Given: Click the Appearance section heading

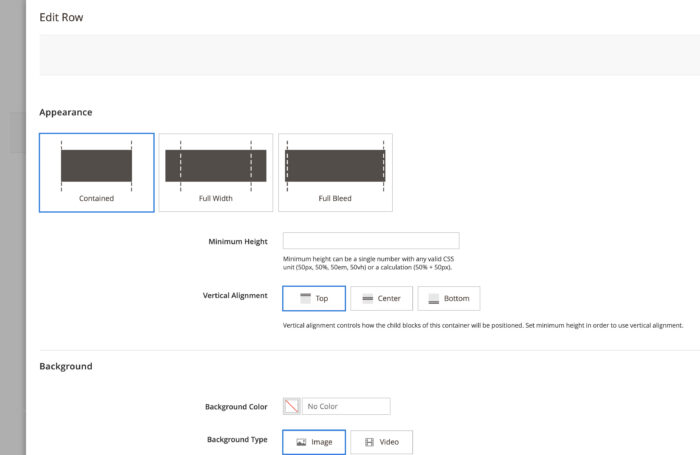Looking at the screenshot, I should click(x=66, y=112).
